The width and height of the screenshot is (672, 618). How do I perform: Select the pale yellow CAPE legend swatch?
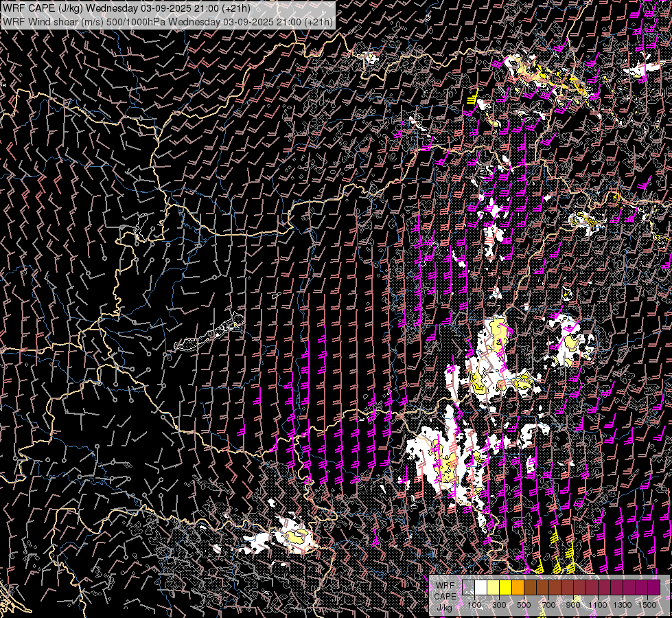[494, 588]
